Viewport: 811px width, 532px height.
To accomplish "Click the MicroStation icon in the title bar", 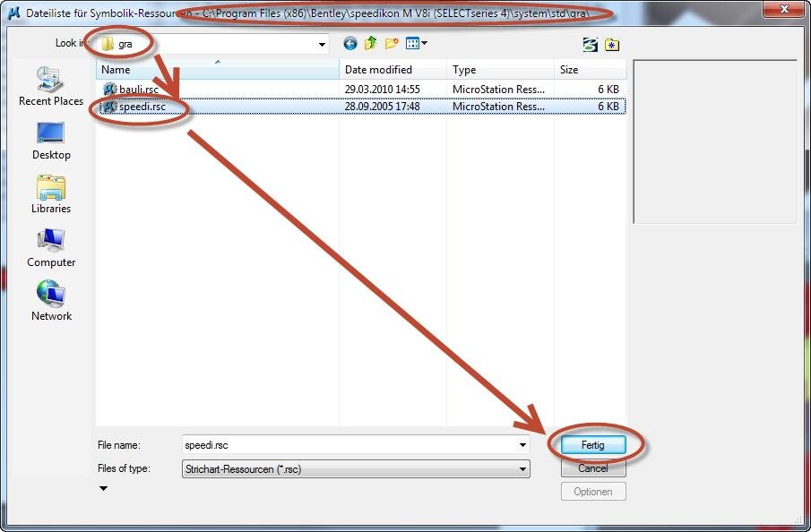I will (x=14, y=13).
